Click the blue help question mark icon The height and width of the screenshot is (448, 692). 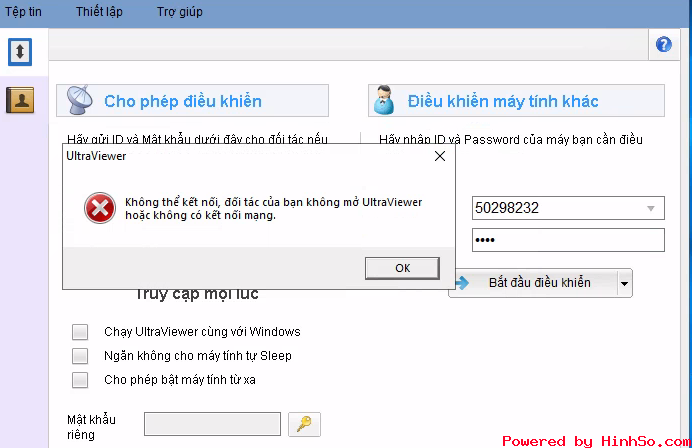pyautogui.click(x=664, y=45)
